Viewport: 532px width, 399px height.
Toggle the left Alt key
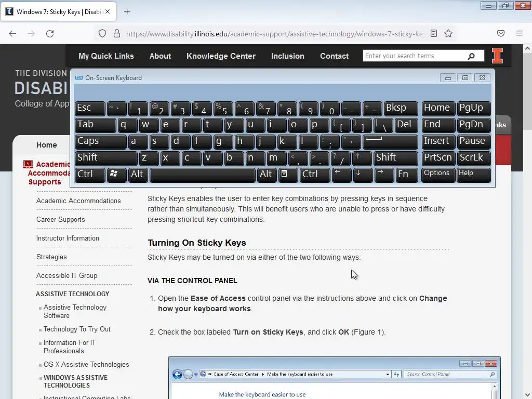(138, 175)
